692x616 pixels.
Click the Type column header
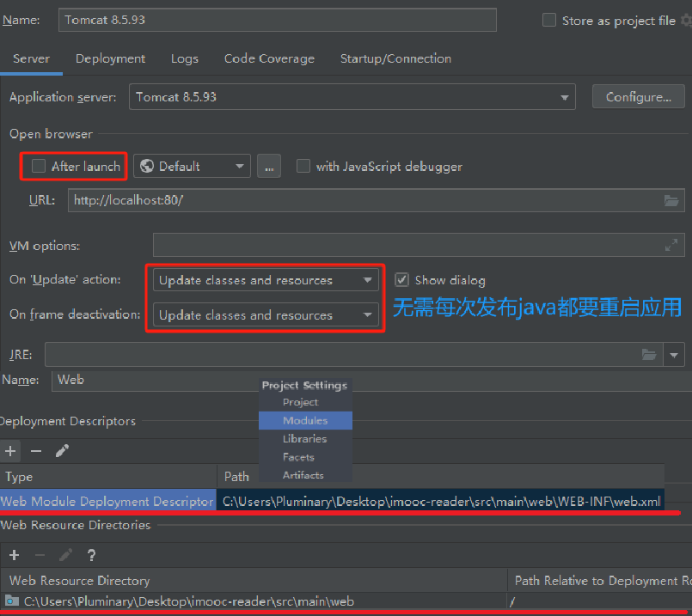coord(108,477)
